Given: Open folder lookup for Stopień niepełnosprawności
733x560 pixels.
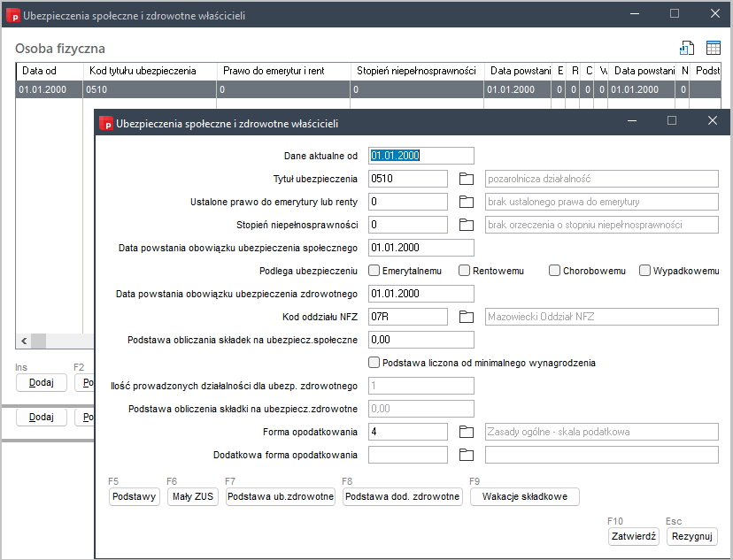Looking at the screenshot, I should point(467,225).
